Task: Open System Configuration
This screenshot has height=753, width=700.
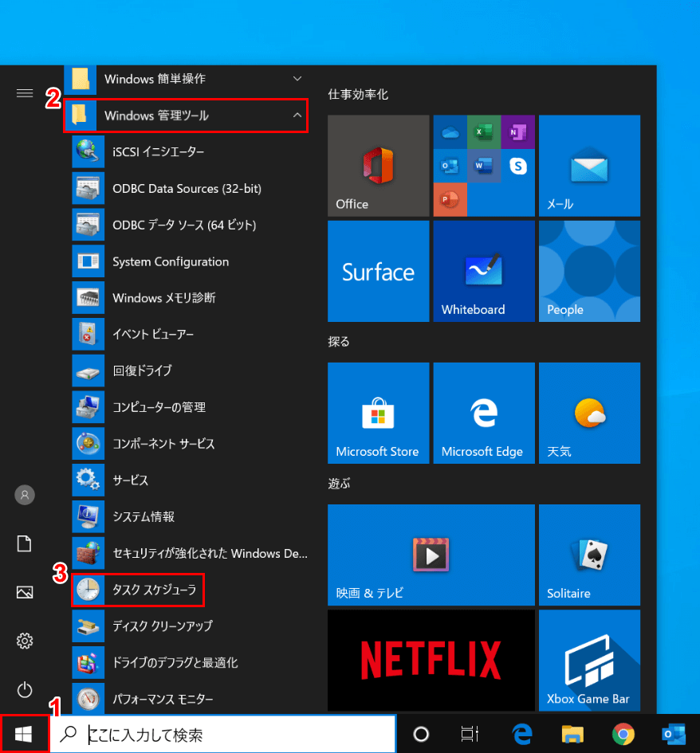Action: point(190,261)
